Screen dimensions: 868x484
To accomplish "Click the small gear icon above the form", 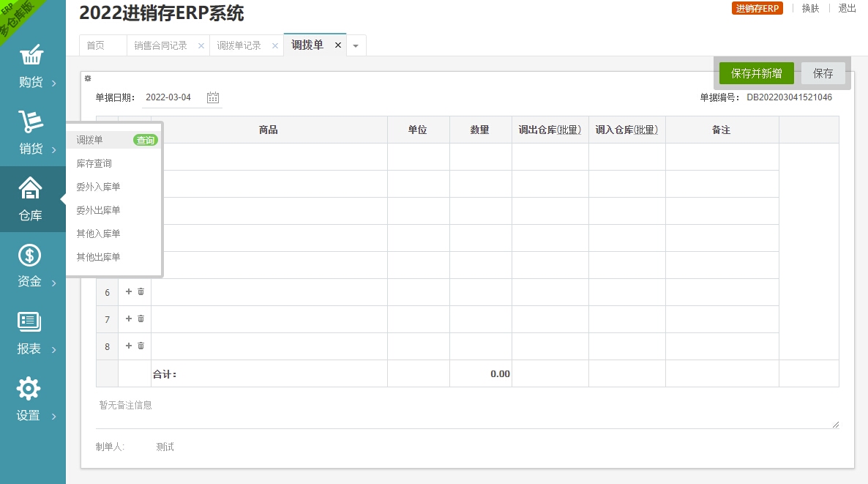I will 88,78.
